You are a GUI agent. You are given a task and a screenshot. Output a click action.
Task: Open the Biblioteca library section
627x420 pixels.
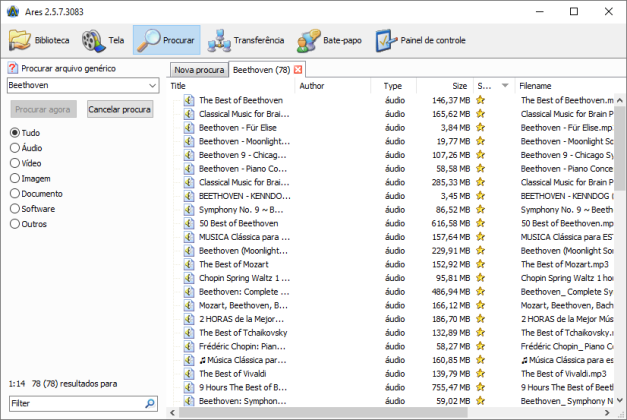39,40
